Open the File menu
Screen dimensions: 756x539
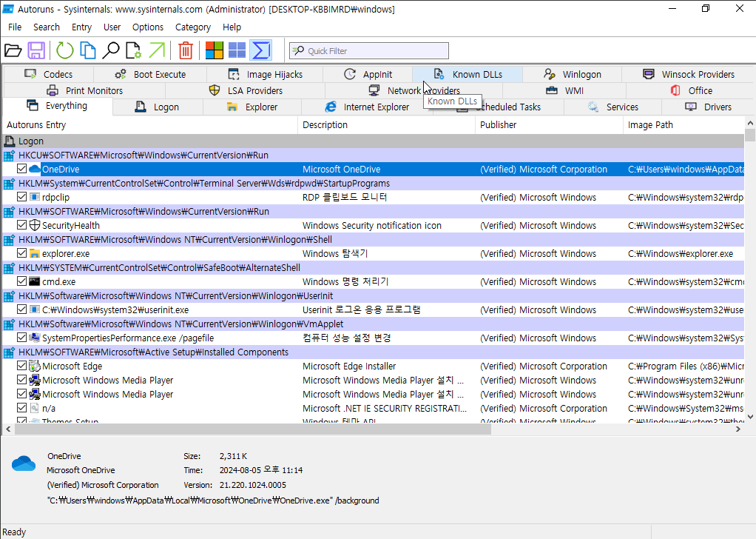[x=15, y=27]
